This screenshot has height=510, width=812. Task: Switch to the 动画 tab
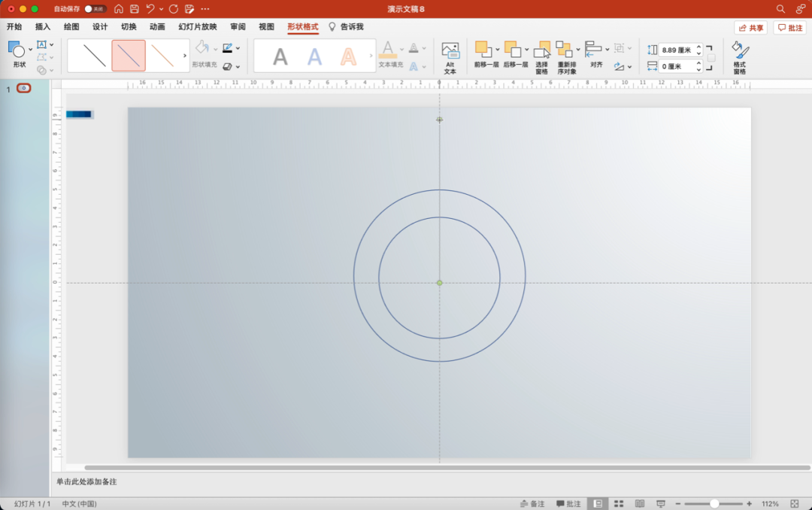pos(157,27)
